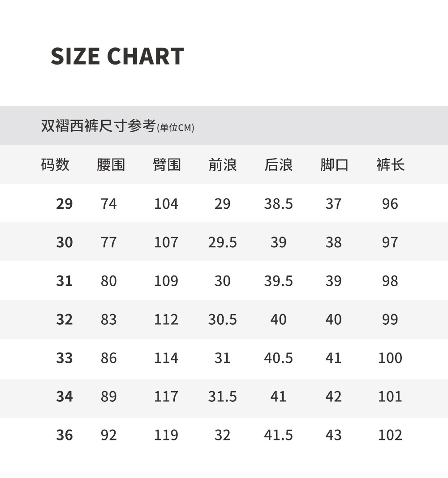
Task: Click the SIZE CHART heading
Action: coord(117,56)
